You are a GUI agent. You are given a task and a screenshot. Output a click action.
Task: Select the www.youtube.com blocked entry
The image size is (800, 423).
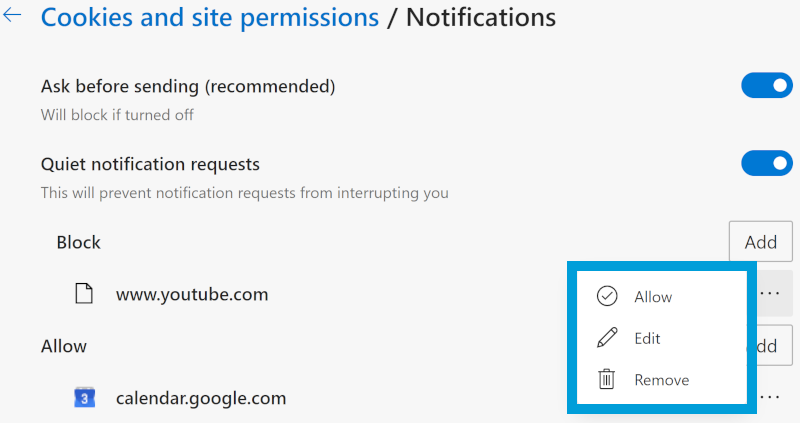[x=192, y=295]
